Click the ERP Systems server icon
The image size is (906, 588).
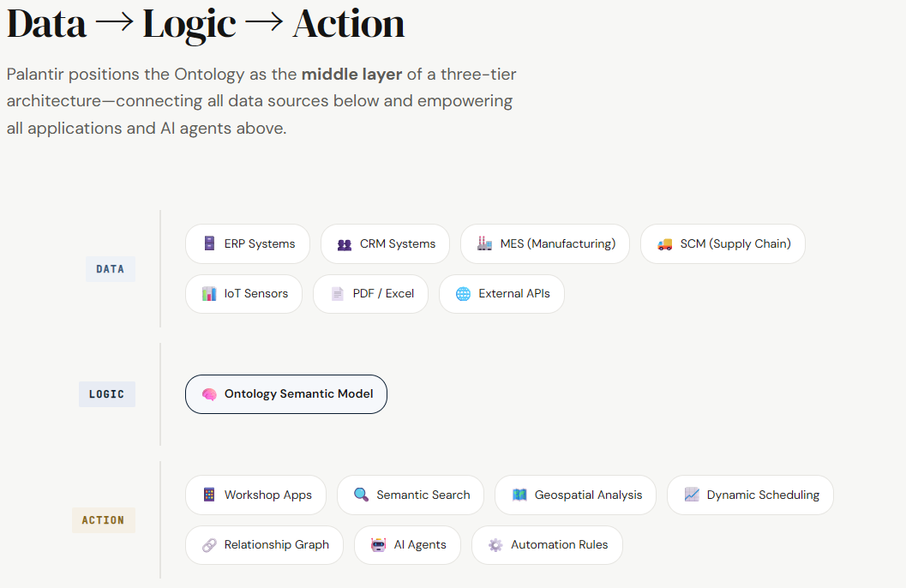[209, 243]
